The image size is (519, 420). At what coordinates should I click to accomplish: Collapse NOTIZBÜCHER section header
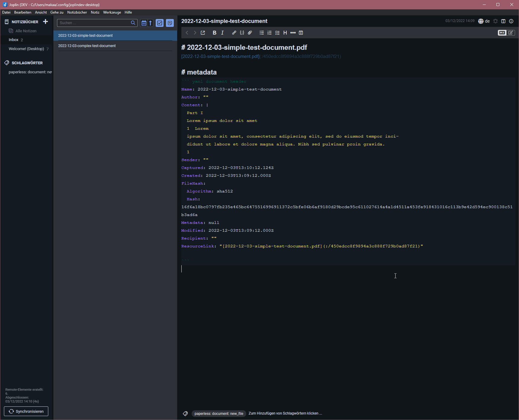pyautogui.click(x=25, y=22)
